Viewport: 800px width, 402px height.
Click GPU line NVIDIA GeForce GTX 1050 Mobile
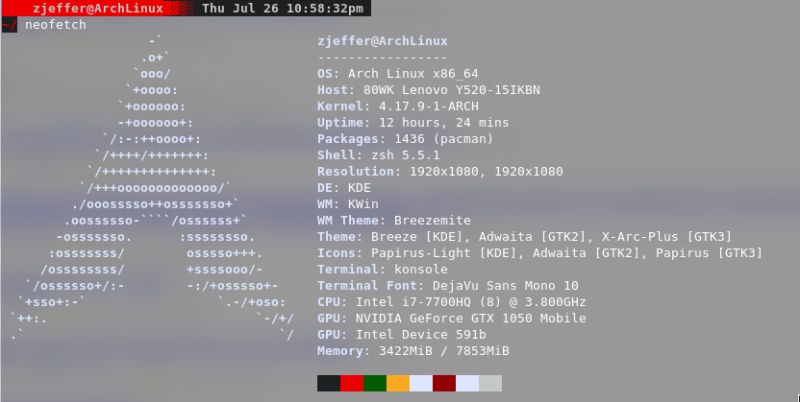pos(452,318)
